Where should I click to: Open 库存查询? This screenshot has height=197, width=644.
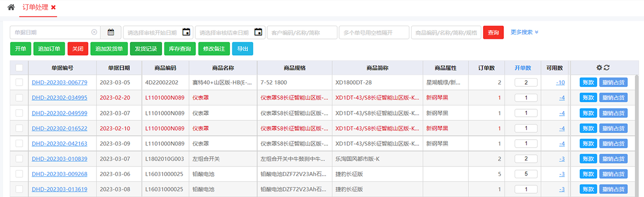coord(180,49)
